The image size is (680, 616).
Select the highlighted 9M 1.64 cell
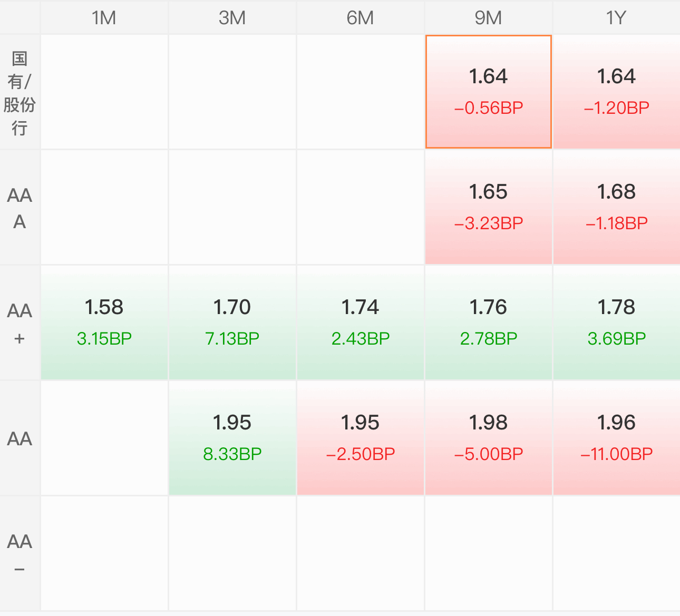coord(488,92)
